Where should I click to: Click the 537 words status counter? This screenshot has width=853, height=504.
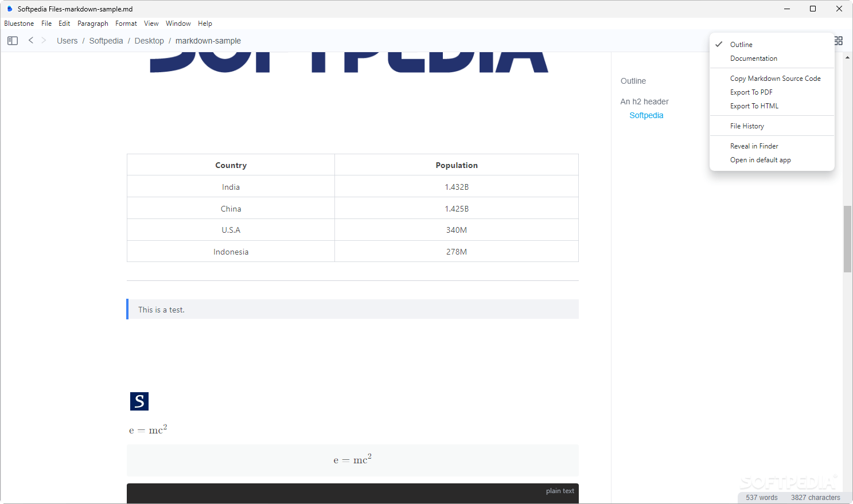pyautogui.click(x=762, y=498)
